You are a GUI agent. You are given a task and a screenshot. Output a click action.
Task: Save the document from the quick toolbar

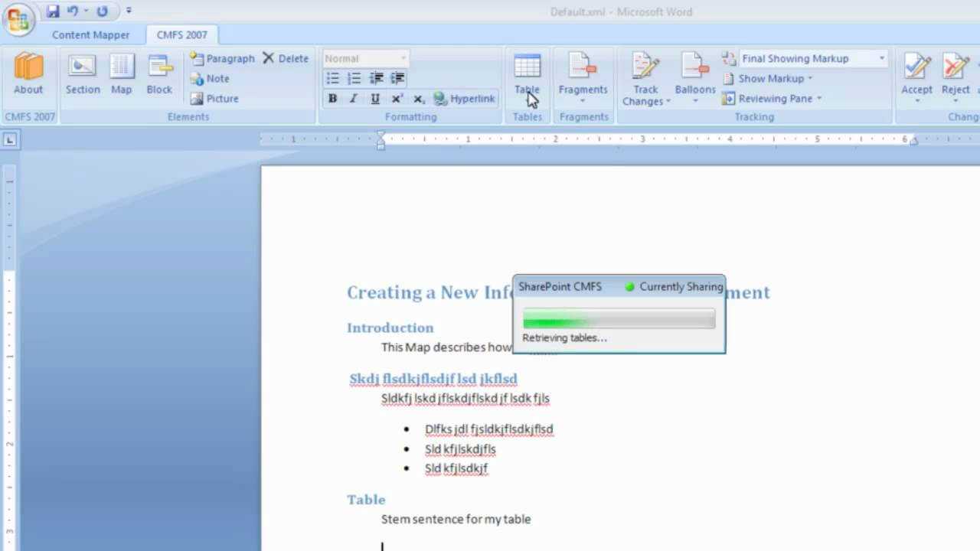[53, 11]
